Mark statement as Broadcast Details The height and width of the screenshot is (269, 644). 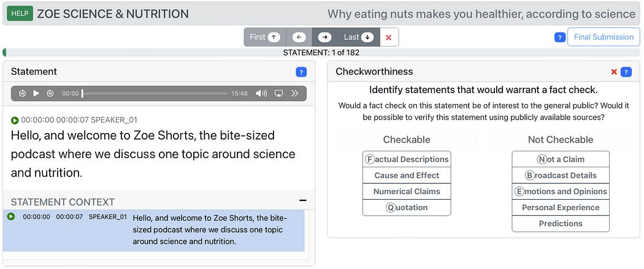pyautogui.click(x=561, y=175)
